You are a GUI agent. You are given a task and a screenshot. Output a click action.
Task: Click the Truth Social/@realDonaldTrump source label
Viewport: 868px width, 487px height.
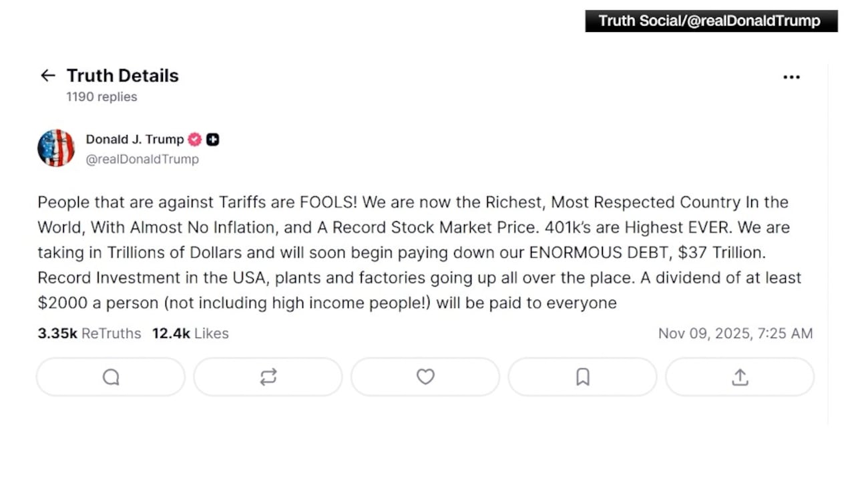(710, 21)
